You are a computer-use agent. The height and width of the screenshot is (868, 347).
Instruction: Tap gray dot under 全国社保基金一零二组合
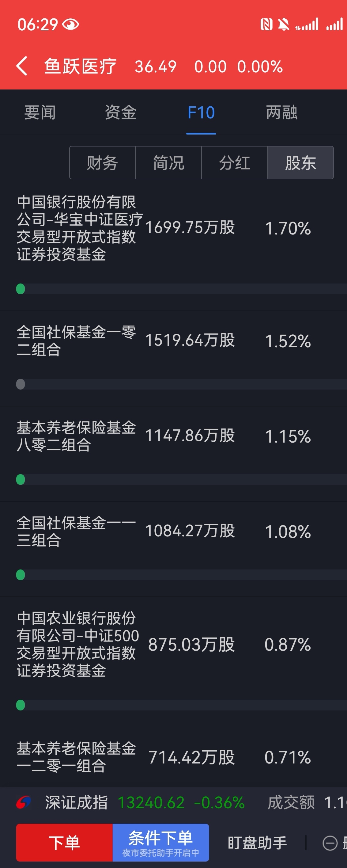click(x=21, y=384)
